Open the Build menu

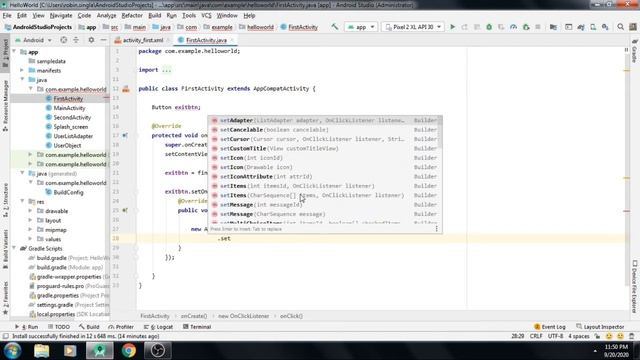[x=154, y=16]
